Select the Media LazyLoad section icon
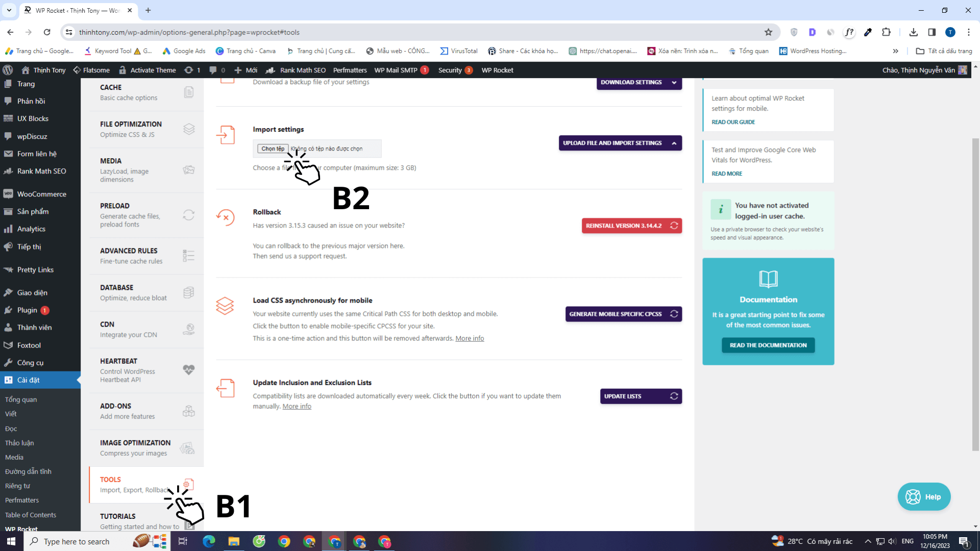Screen dimensions: 980x551 [189, 169]
